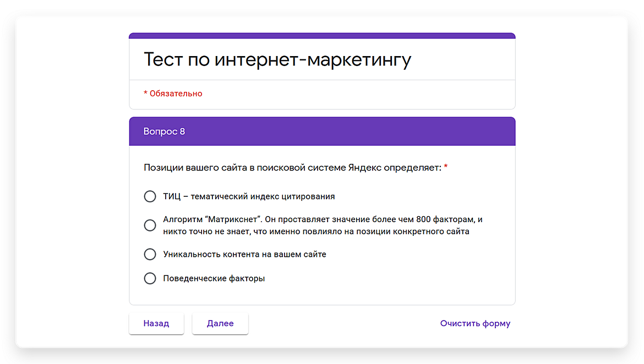Click the purple top stripe of title card
The height and width of the screenshot is (364, 644).
[322, 36]
